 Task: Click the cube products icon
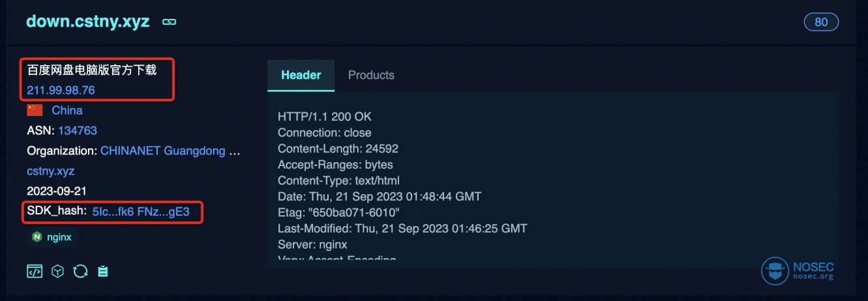pyautogui.click(x=57, y=272)
